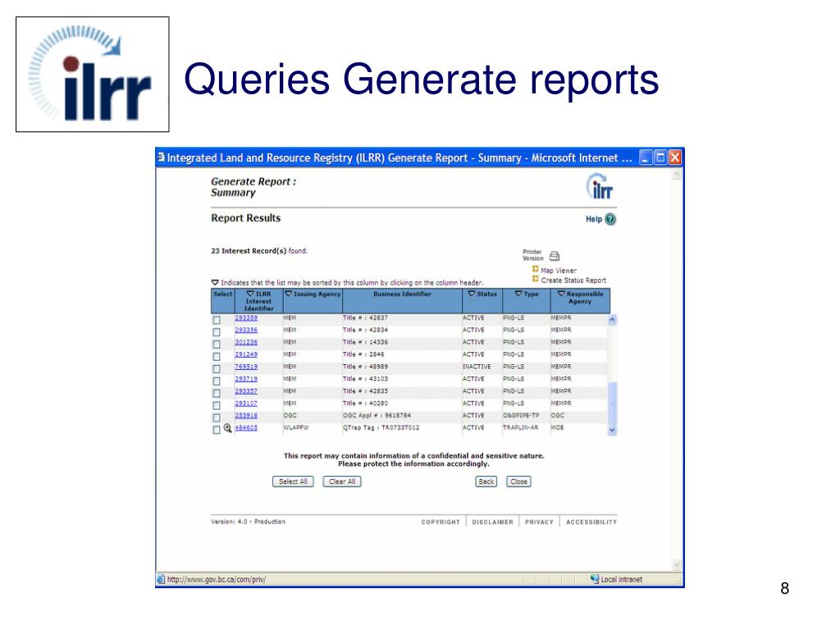Click the WLAPFW issuing agency cell
Image resolution: width=840 pixels, height=630 pixels.
pyautogui.click(x=296, y=427)
